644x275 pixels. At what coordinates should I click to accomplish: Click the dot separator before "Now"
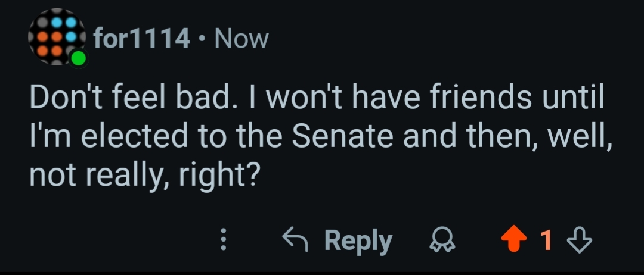tap(202, 39)
